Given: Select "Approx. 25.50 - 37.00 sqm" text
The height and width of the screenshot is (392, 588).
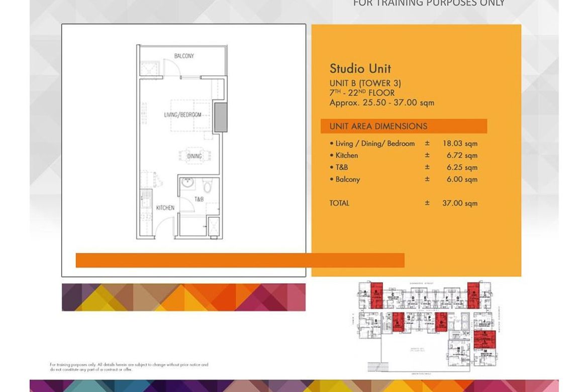Looking at the screenshot, I should point(382,103).
